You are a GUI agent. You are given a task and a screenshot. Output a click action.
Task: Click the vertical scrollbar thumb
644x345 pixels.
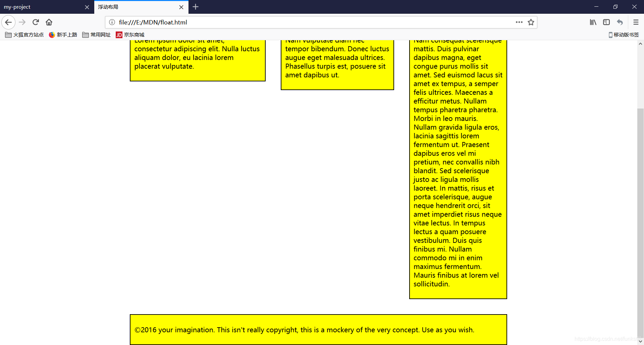tap(640, 223)
